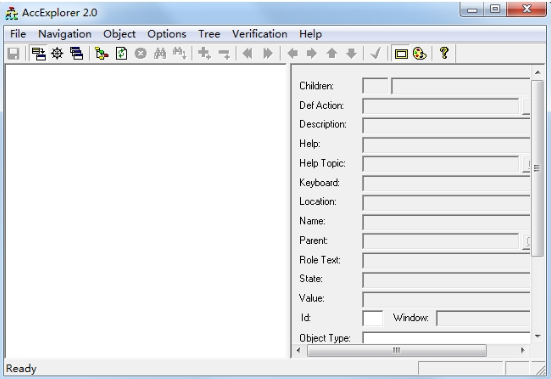Click the Value field
The height and width of the screenshot is (379, 551).
coord(446,299)
